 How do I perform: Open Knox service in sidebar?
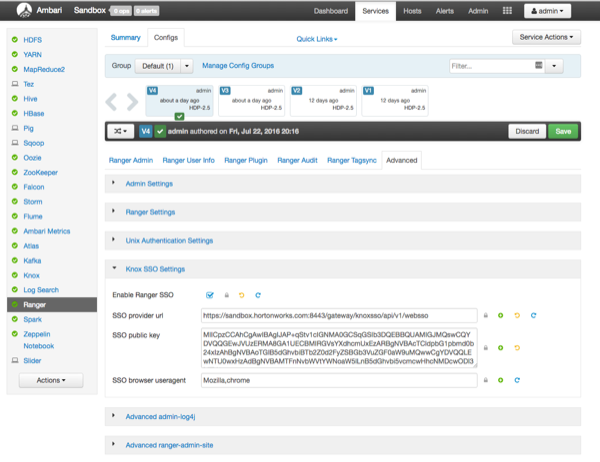pos(31,275)
